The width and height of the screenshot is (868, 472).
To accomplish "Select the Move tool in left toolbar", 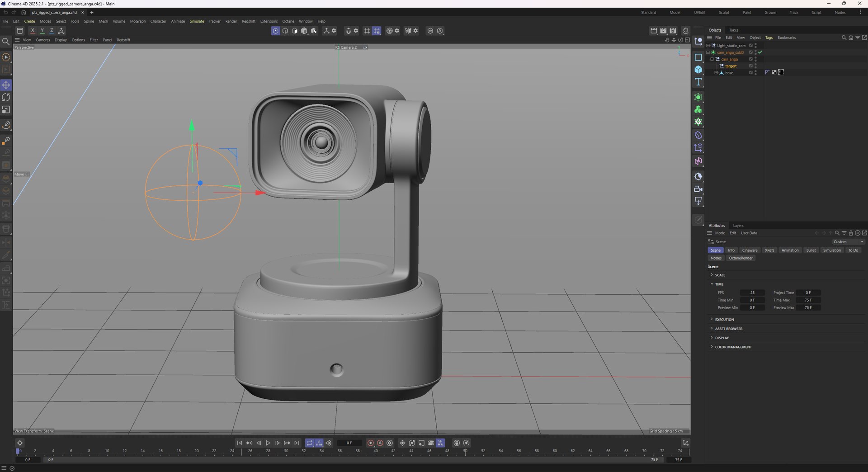I will (x=6, y=85).
